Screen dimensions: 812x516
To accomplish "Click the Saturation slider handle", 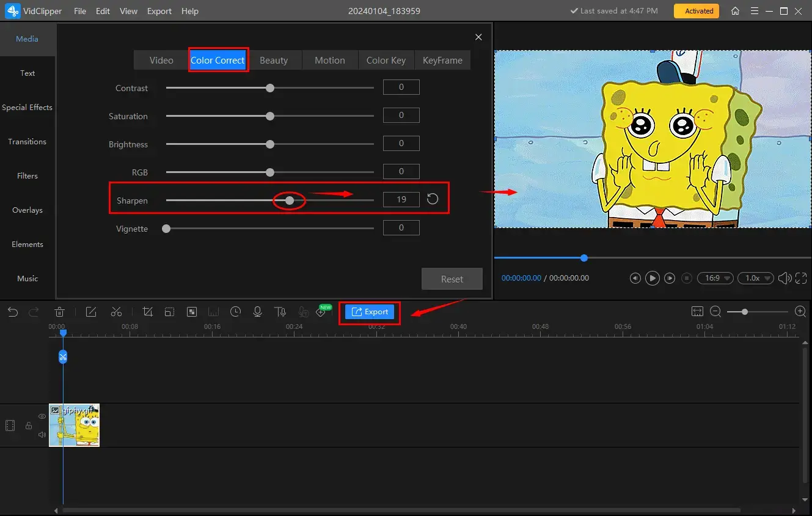I will pyautogui.click(x=270, y=116).
